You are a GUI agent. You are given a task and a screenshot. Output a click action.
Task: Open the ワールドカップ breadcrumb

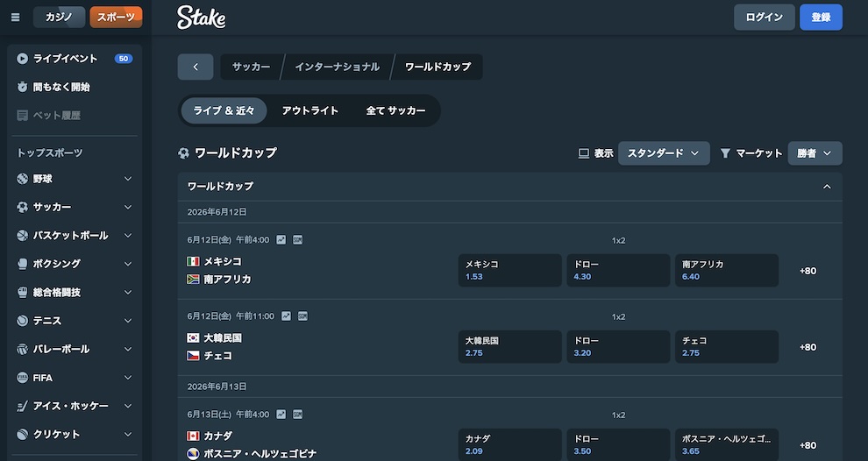[438, 67]
